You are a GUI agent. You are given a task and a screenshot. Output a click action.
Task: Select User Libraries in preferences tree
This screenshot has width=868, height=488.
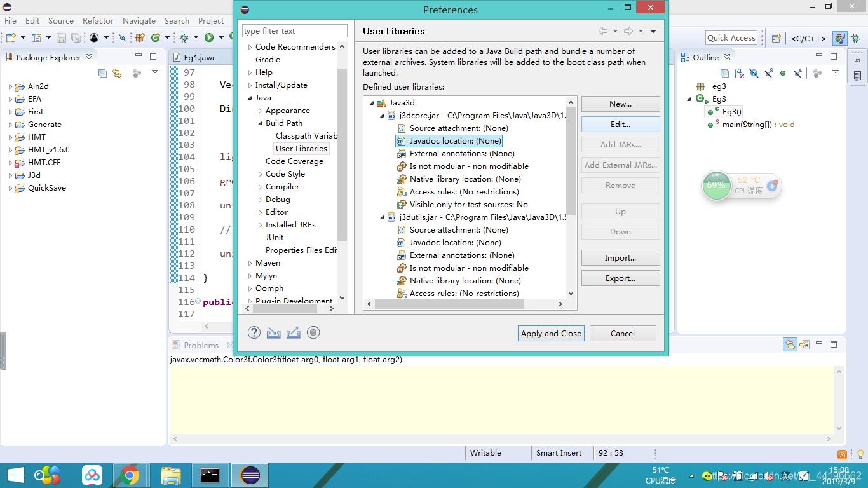(x=301, y=148)
